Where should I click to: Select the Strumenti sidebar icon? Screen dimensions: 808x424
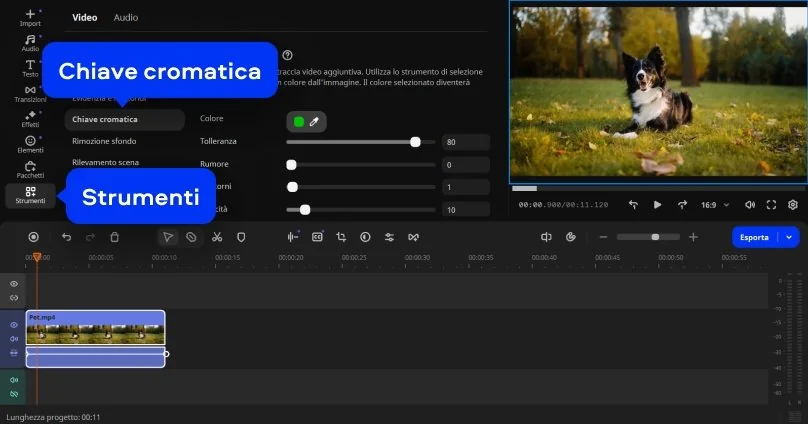point(30,195)
